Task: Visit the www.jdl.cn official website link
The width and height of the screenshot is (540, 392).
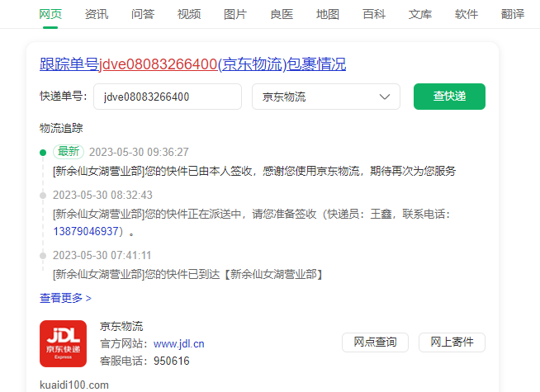Action: (178, 344)
